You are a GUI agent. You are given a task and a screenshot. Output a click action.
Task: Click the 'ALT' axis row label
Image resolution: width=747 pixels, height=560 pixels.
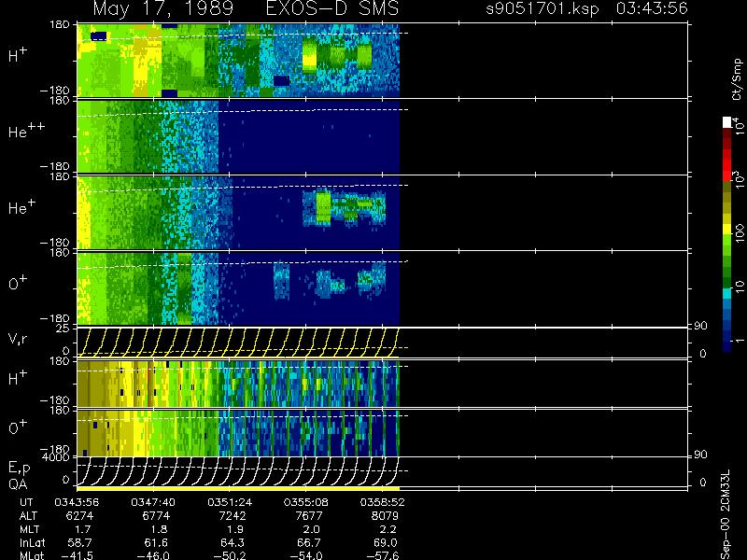[x=28, y=516]
